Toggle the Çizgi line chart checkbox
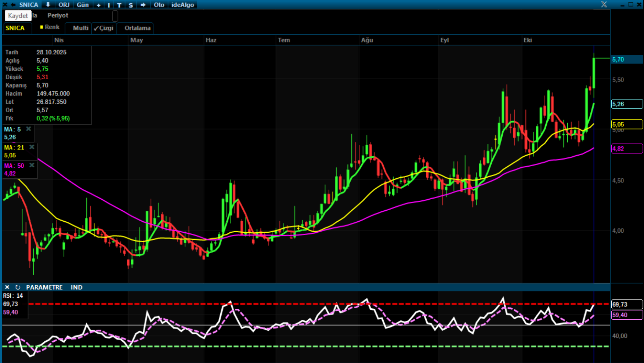The image size is (644, 363). point(104,28)
